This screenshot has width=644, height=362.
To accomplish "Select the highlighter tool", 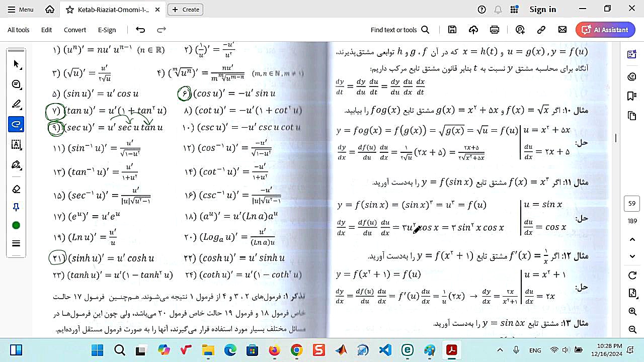I will [16, 105].
